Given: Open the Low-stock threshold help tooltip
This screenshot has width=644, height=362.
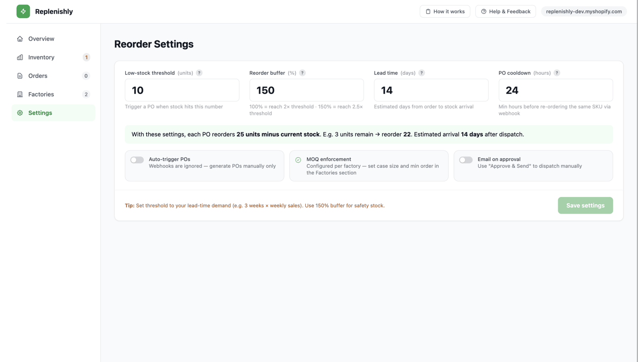Looking at the screenshot, I should 199,73.
